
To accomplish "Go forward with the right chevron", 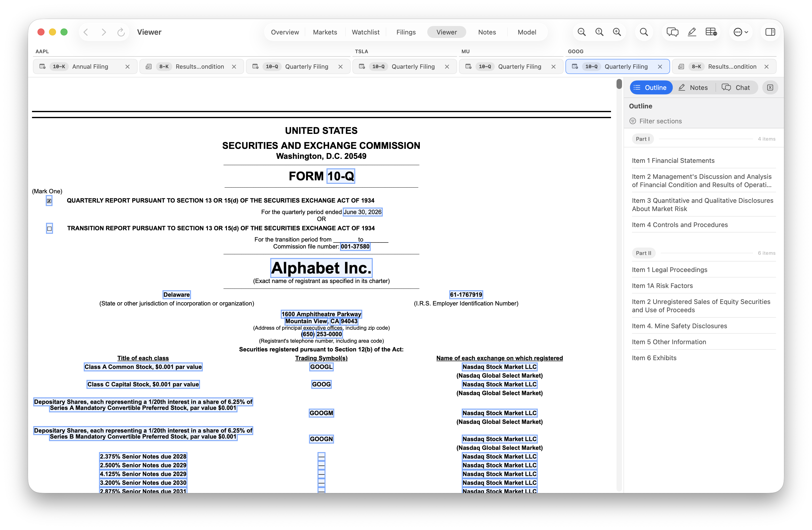I will point(104,32).
